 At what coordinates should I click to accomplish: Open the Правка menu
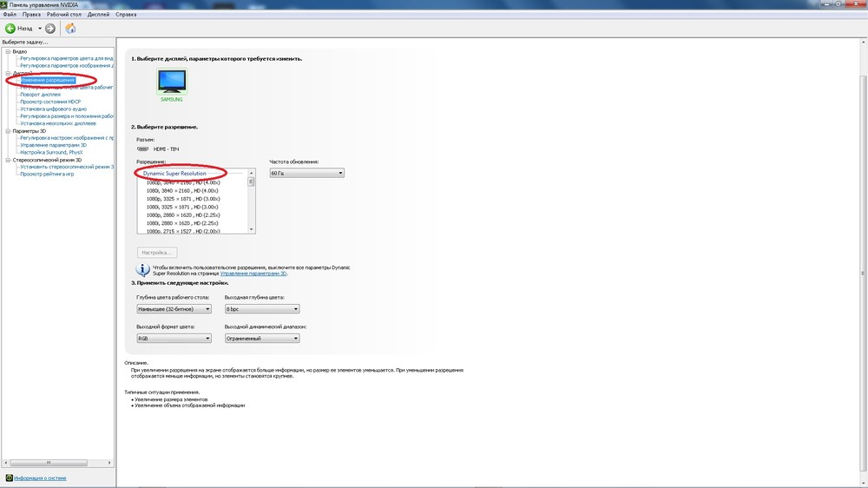[31, 15]
